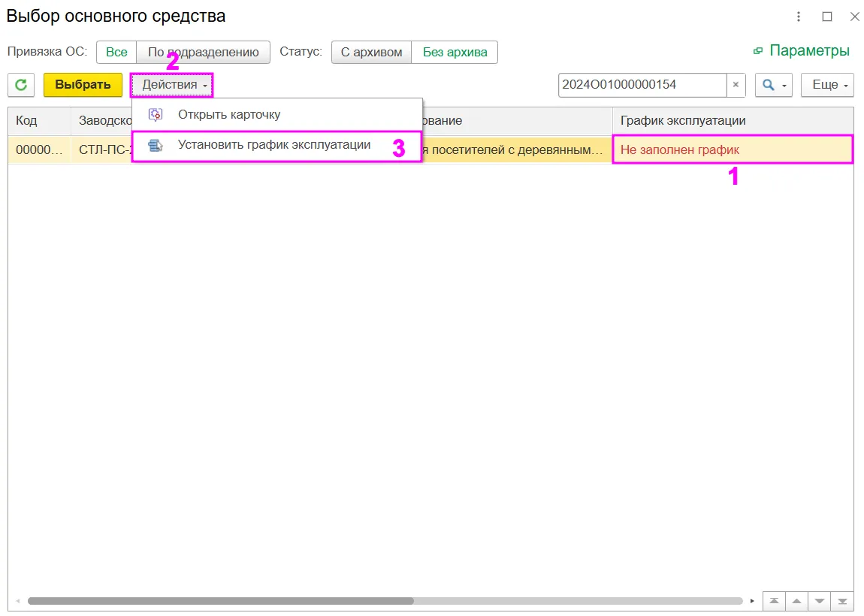Open the three-dot window menu icon

(x=799, y=17)
